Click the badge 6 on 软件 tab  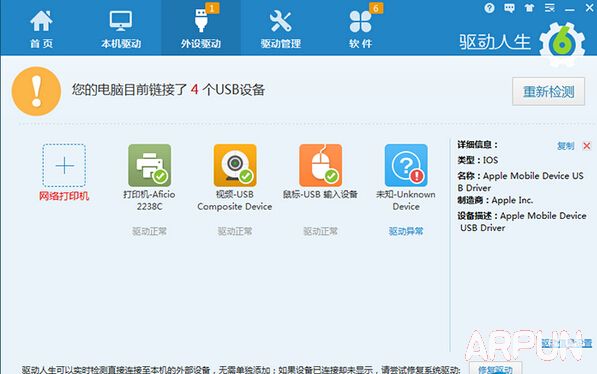pos(375,8)
